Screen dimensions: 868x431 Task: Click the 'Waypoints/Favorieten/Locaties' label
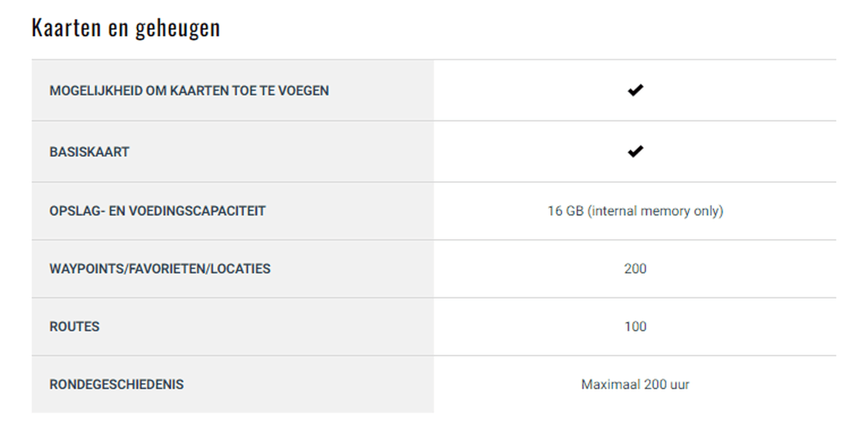(x=160, y=269)
